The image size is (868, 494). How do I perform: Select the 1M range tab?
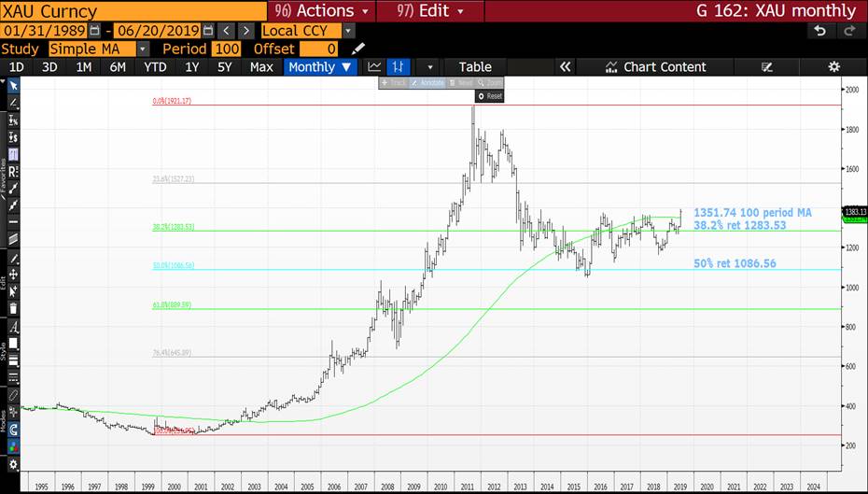click(x=84, y=67)
